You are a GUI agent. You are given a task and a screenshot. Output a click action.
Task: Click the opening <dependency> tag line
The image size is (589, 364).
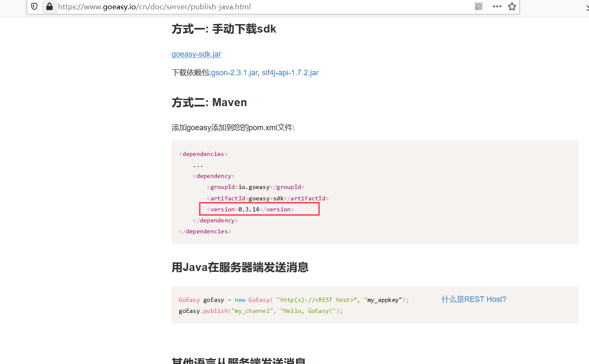pos(214,176)
